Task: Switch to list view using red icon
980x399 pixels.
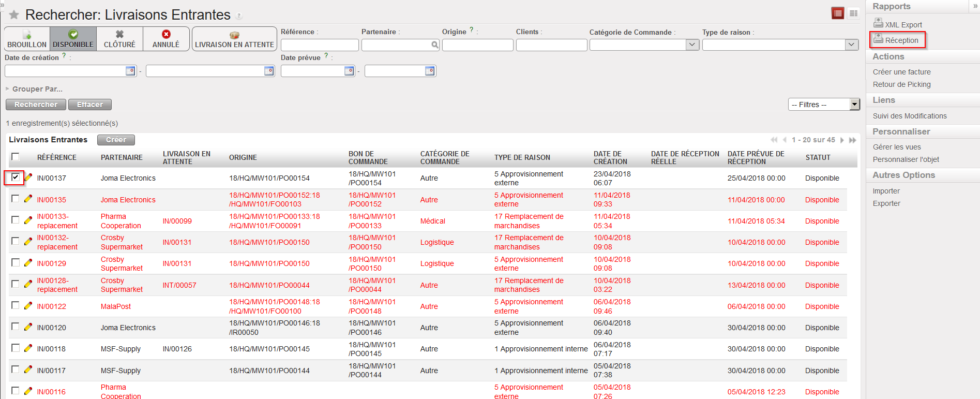Action: pos(838,13)
